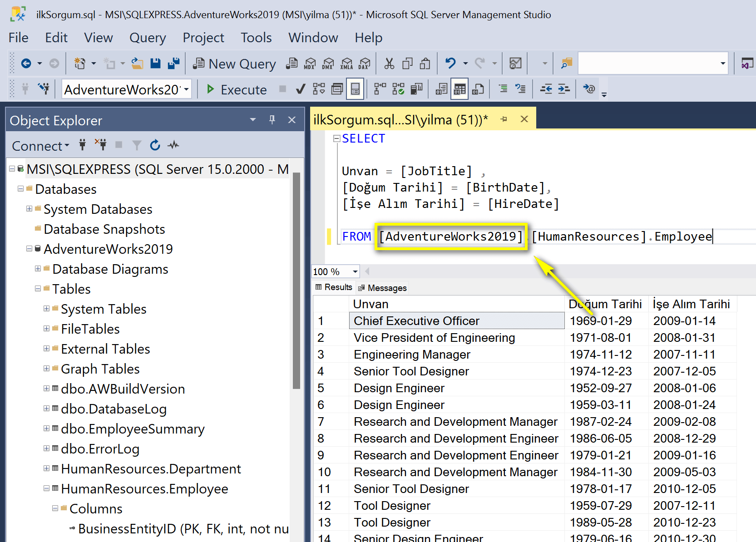Click the Save All icon
Viewport: 756px width, 542px height.
[x=173, y=64]
